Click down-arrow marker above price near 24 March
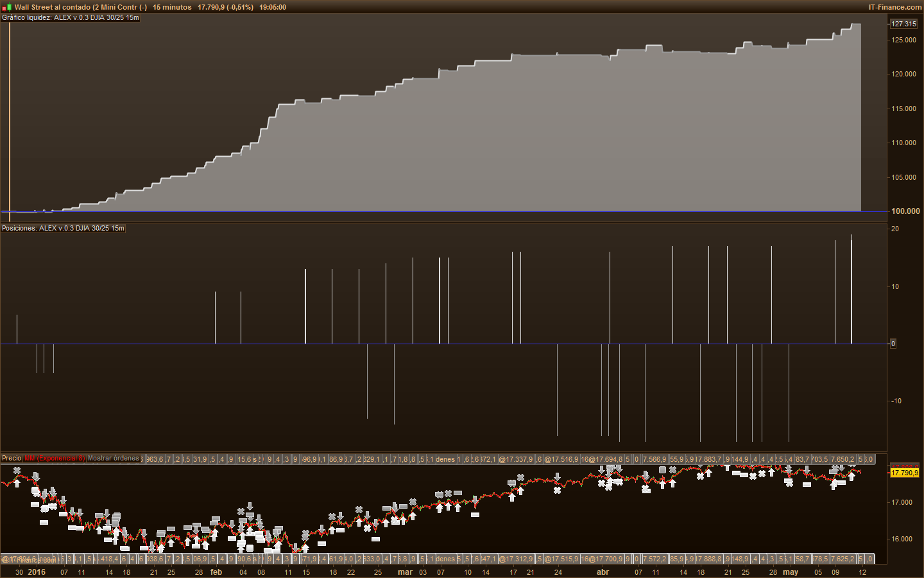This screenshot has width=924, height=578. 558,478
